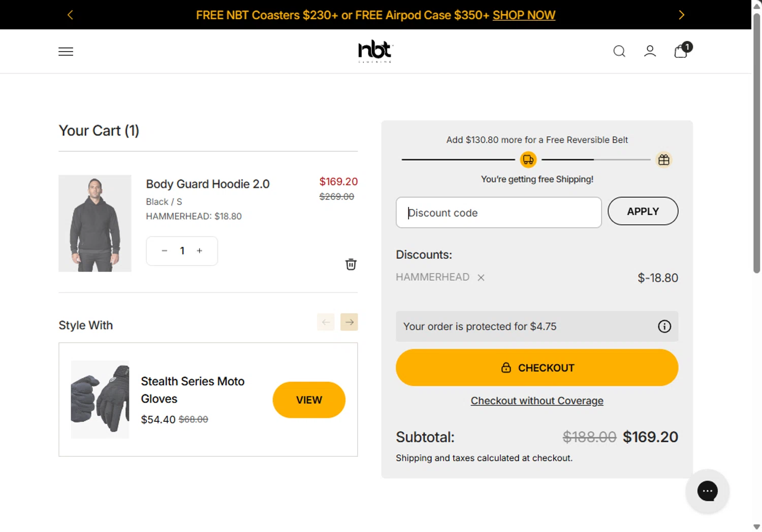
Task: Show next announcement banner message
Action: pyautogui.click(x=682, y=15)
